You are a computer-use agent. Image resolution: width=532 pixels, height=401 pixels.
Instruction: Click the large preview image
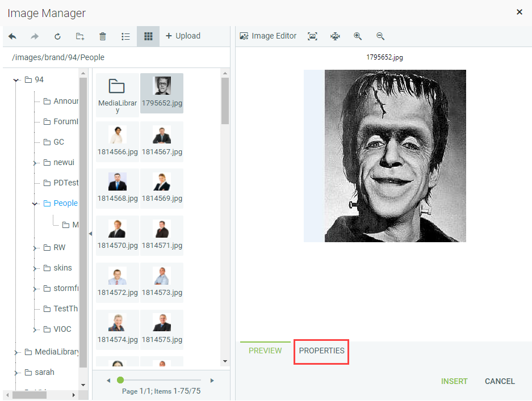click(x=385, y=156)
